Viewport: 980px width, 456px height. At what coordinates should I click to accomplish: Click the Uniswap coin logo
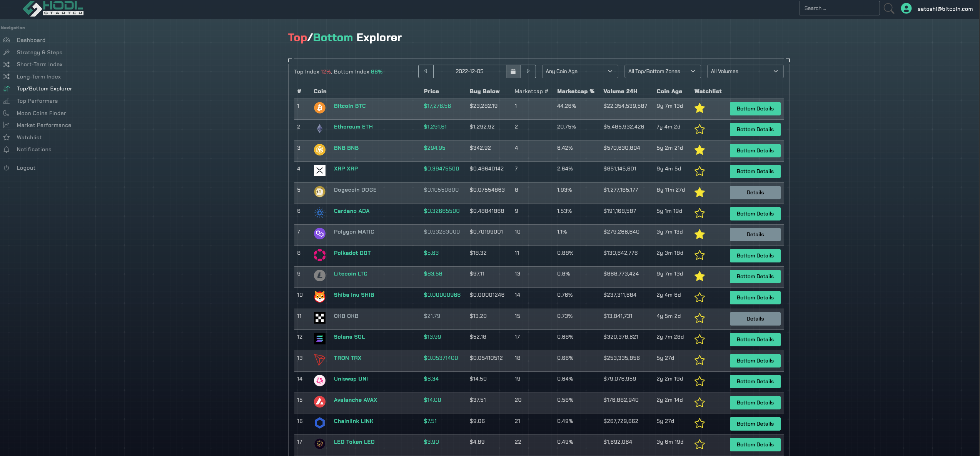(320, 381)
